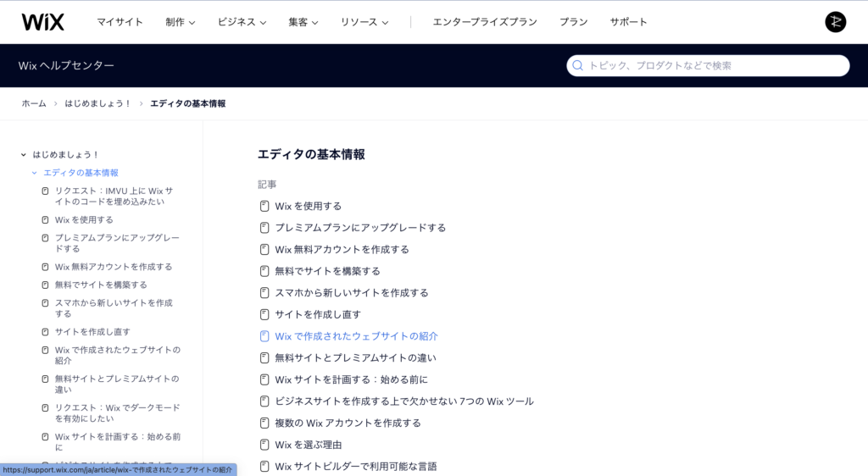This screenshot has height=476, width=868.
Task: Click sidebar document icon beside リクエスト：Wix でダークモードを有効にしたい
Action: [46, 408]
